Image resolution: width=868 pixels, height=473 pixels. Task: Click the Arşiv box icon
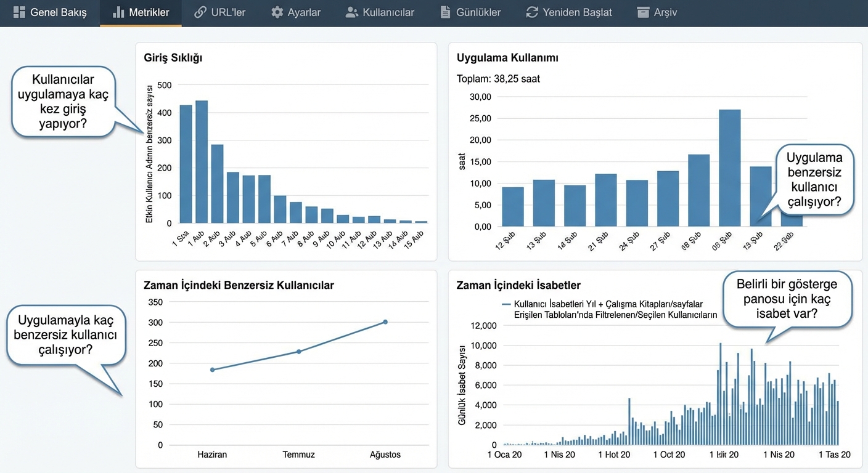[x=643, y=12]
